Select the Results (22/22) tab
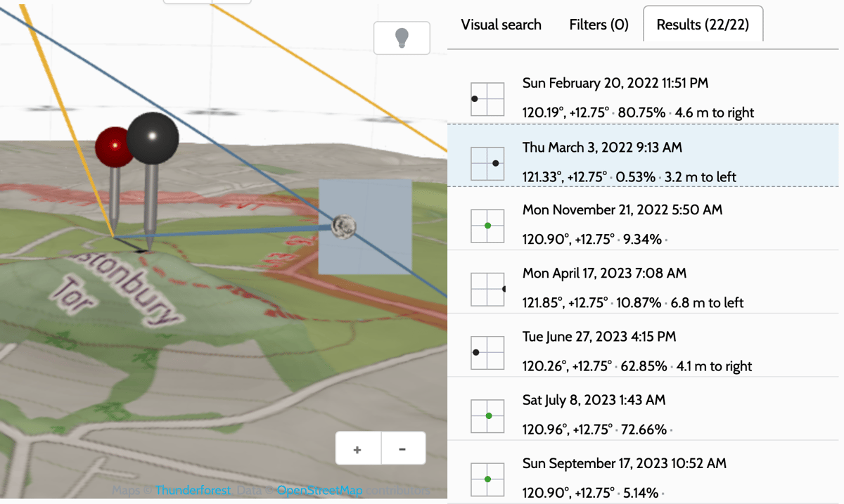 [x=703, y=24]
